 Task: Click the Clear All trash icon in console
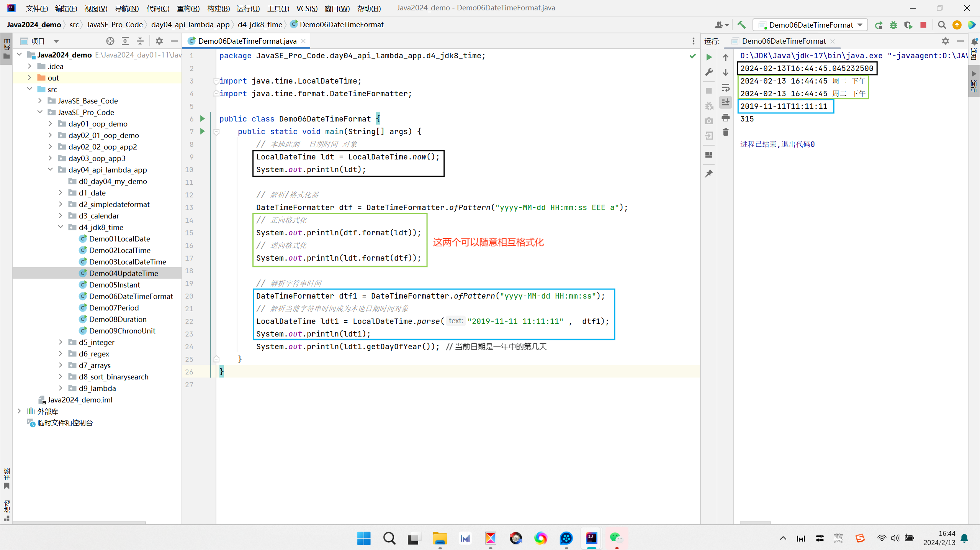pyautogui.click(x=725, y=132)
